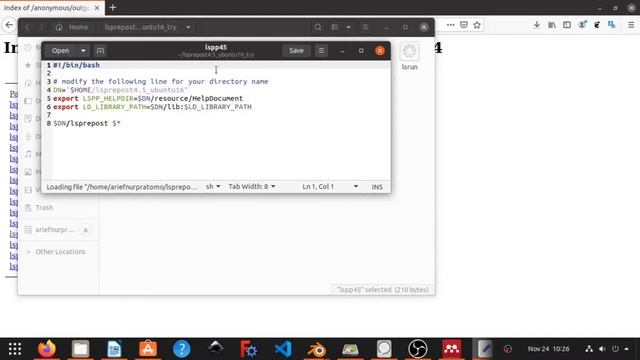Launch Visual Studio Code from dock
The width and height of the screenshot is (640, 360).
coord(283,349)
